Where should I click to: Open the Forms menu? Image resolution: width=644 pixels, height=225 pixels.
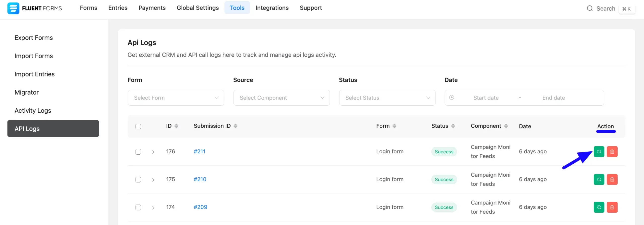point(89,8)
